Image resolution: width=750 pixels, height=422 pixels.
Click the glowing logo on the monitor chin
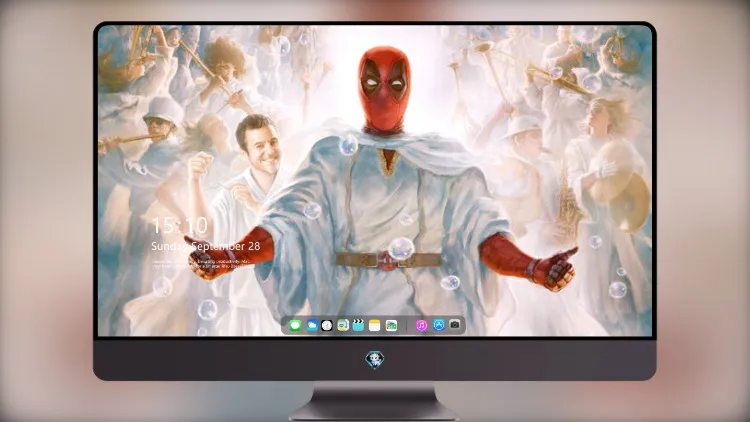coord(375,360)
